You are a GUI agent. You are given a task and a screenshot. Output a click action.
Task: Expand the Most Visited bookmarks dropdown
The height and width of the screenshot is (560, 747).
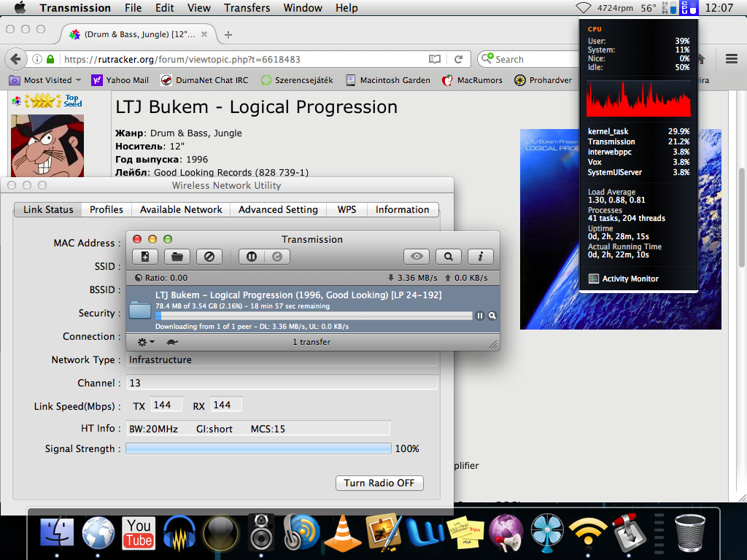tap(46, 80)
